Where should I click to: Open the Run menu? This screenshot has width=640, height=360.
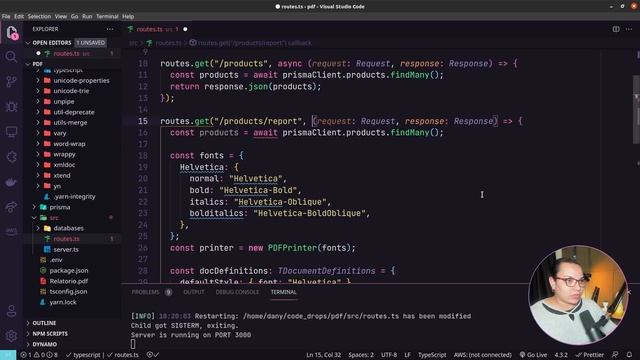(87, 16)
